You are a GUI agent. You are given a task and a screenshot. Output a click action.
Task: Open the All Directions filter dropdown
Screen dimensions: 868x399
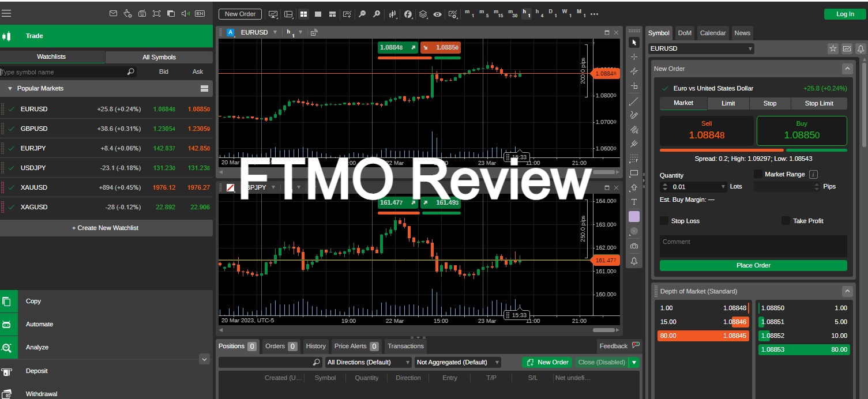click(367, 362)
